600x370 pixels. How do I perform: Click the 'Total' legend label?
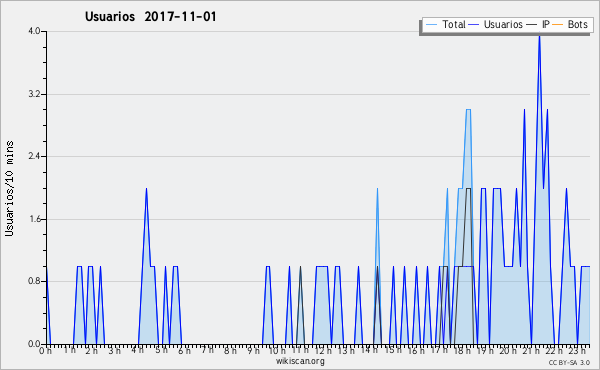pos(453,24)
